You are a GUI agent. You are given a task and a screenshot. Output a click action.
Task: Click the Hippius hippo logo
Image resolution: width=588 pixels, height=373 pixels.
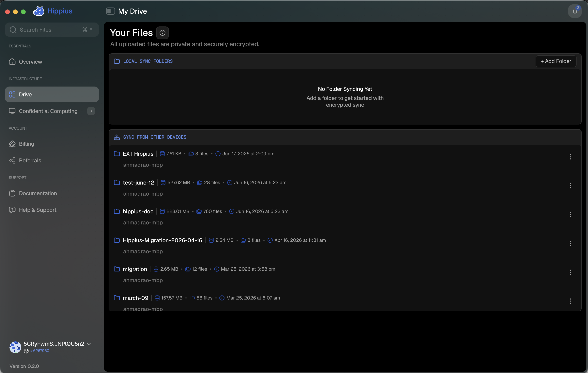[x=39, y=11]
